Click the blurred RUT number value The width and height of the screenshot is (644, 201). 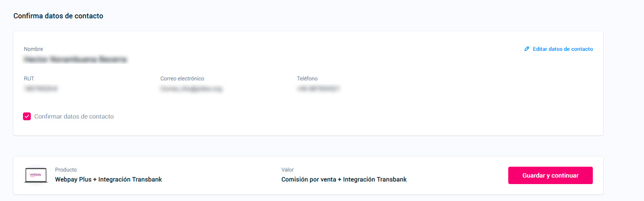tap(41, 89)
